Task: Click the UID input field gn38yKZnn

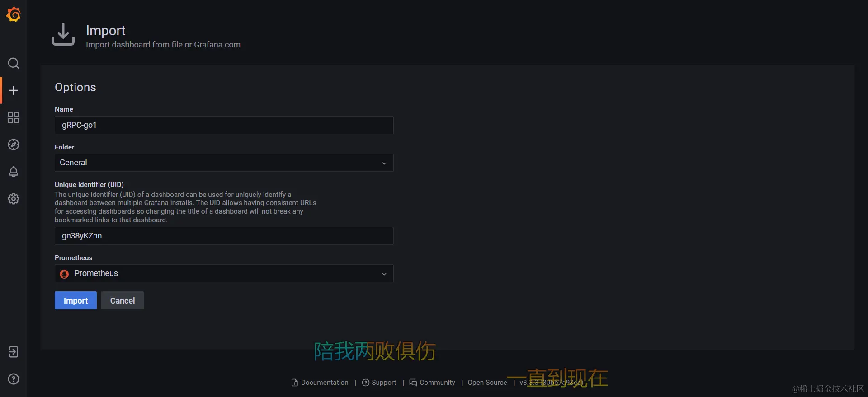Action: [x=224, y=236]
